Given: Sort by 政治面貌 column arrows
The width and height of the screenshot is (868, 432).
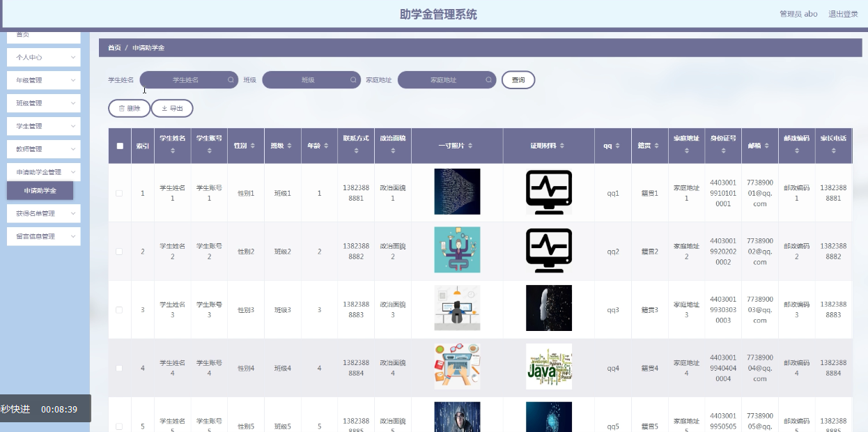Looking at the screenshot, I should pos(393,151).
